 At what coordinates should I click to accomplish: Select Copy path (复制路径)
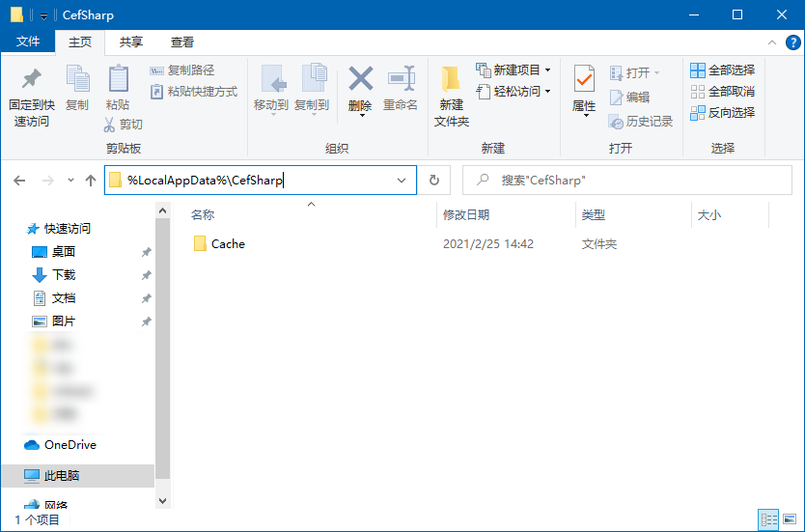(182, 70)
